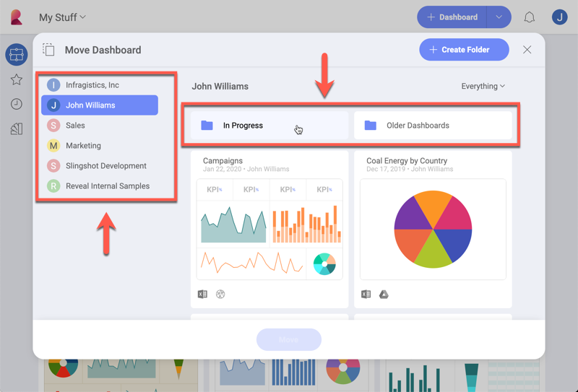Click the dashboards icon in left sidebar
The width and height of the screenshot is (578, 392).
[16, 54]
